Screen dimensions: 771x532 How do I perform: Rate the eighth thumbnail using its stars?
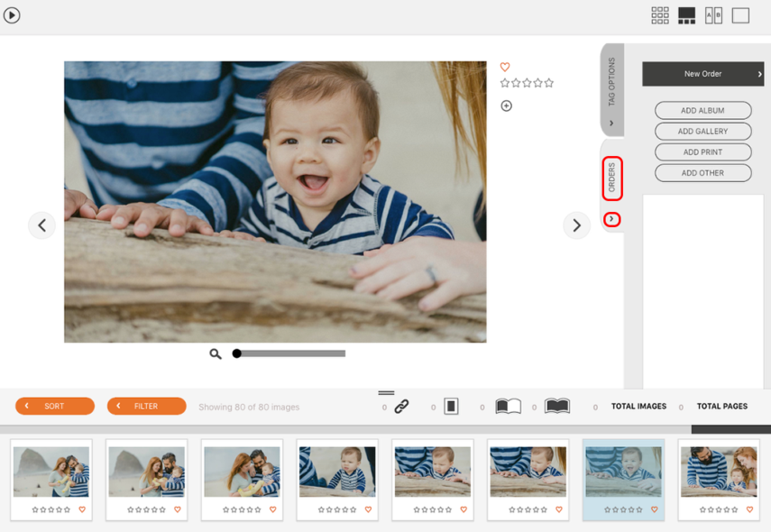point(719,509)
